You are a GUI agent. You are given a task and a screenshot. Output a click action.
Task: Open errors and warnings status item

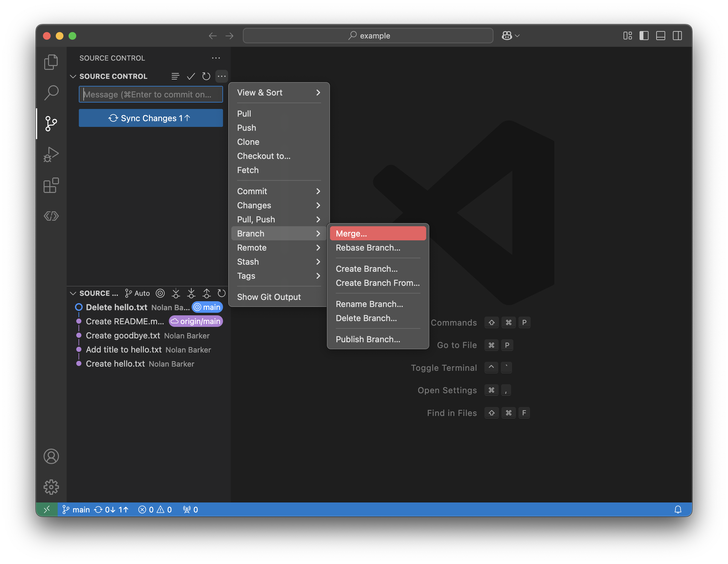click(x=155, y=509)
